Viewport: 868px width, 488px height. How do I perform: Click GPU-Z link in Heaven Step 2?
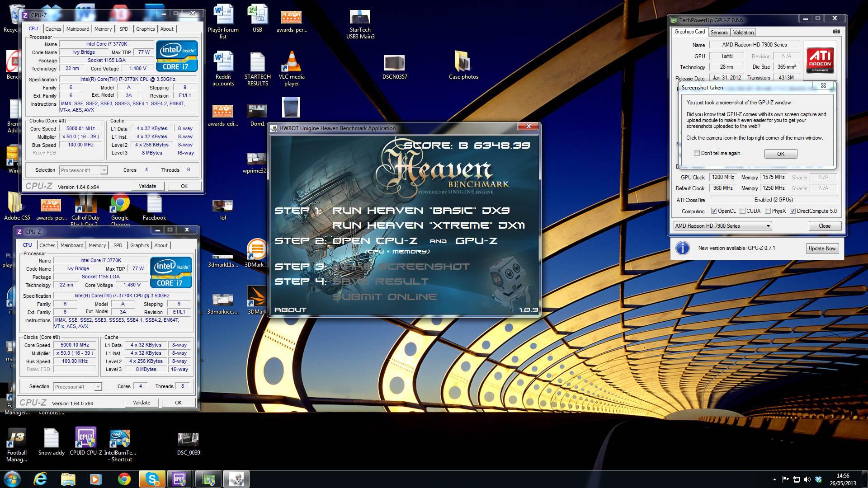pos(476,240)
